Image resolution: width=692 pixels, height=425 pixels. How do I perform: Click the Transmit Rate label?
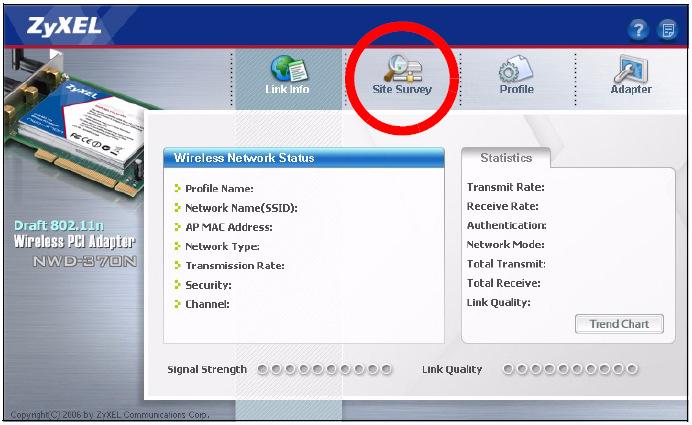(x=506, y=187)
